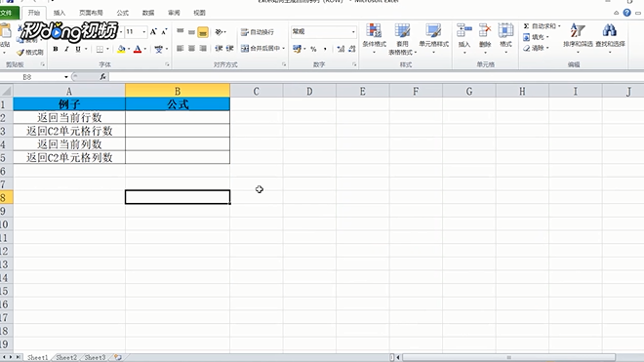Switch to the View (视图) tab
The image size is (644, 362).
[199, 13]
